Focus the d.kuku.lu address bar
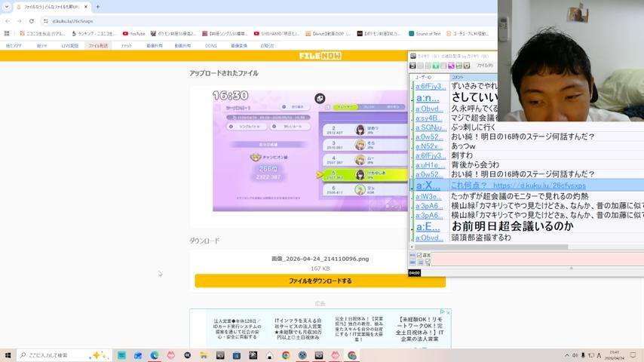Viewport: 644px width, 362px height. click(267, 21)
